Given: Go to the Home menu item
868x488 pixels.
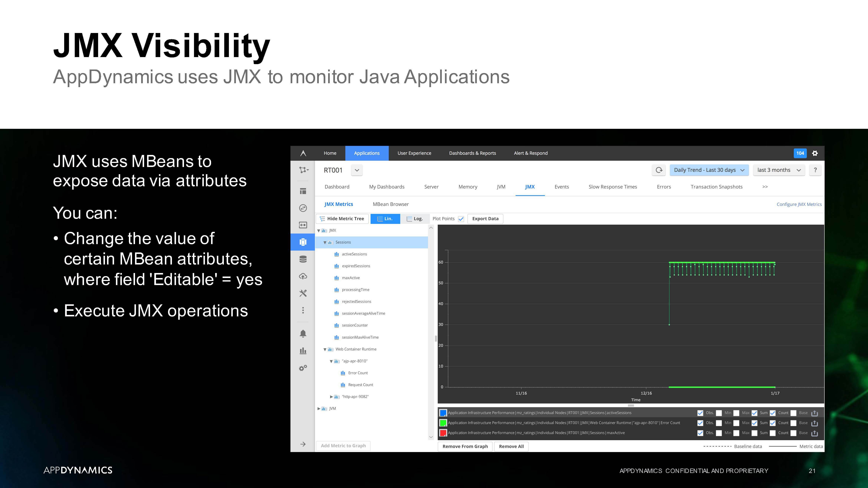Looking at the screenshot, I should point(330,153).
